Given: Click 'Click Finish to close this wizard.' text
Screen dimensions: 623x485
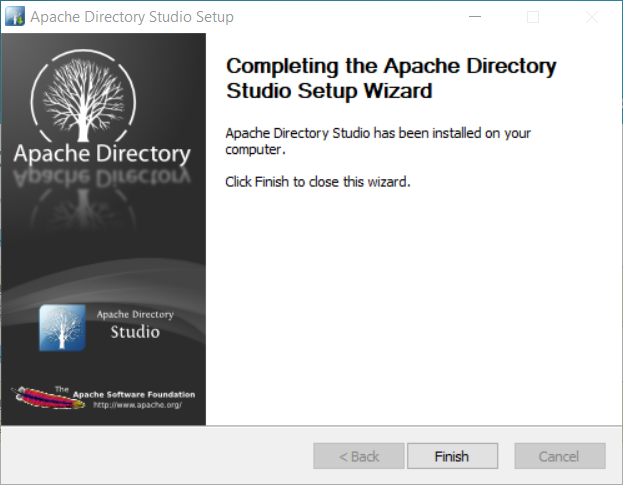Looking at the screenshot, I should tap(317, 182).
